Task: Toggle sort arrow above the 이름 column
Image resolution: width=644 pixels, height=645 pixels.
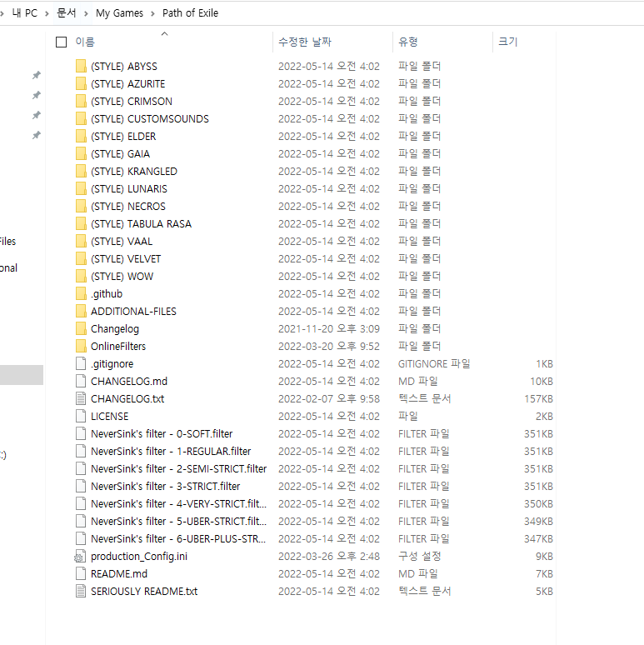Action: (x=164, y=33)
